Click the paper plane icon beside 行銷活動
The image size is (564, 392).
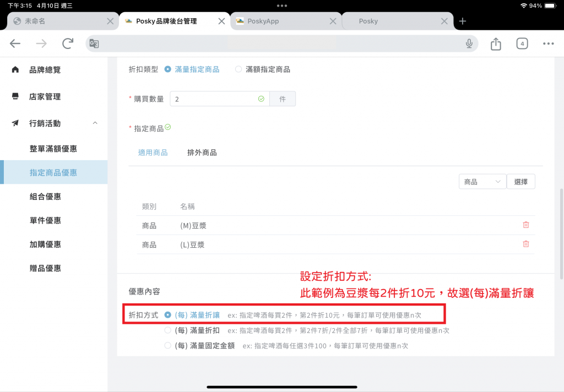pos(15,123)
